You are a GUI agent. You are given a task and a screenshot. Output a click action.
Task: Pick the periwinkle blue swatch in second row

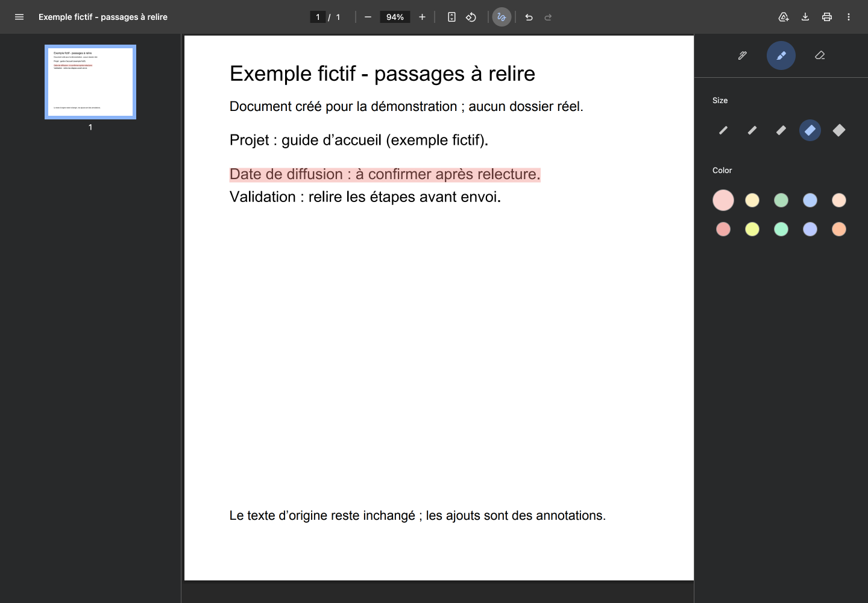(x=810, y=229)
